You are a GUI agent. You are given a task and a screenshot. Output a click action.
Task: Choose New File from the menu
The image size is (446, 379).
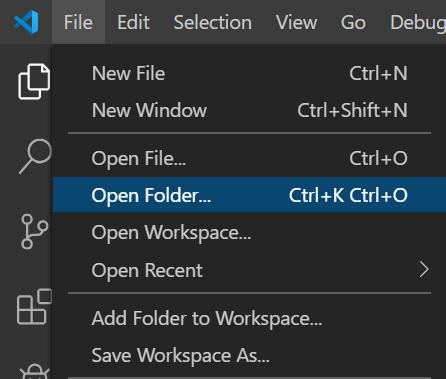click(249, 73)
